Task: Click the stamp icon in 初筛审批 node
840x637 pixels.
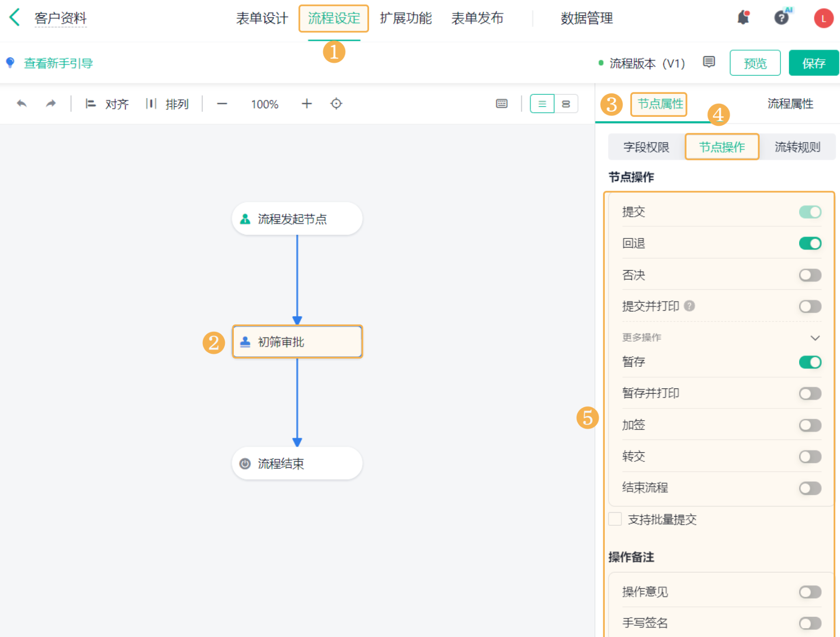Action: coord(245,342)
